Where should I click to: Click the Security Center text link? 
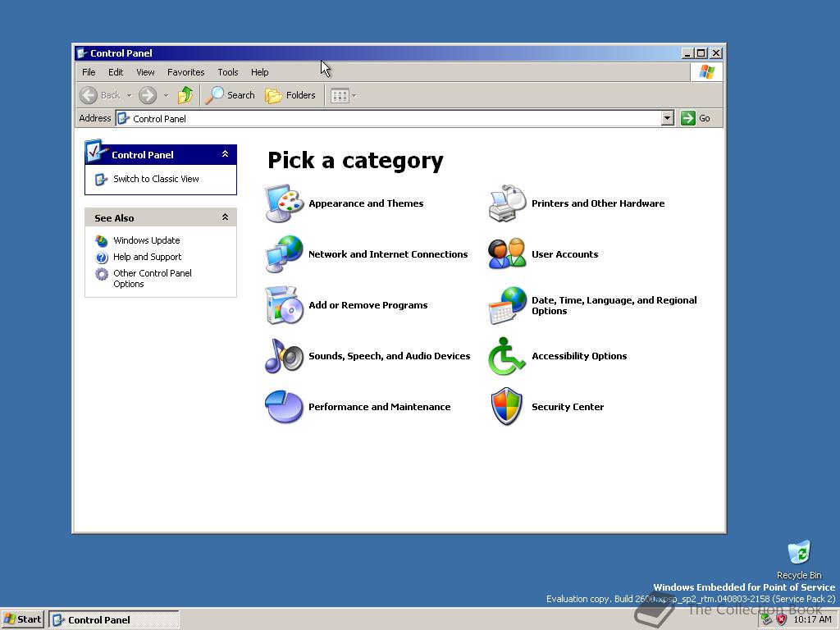(x=568, y=407)
